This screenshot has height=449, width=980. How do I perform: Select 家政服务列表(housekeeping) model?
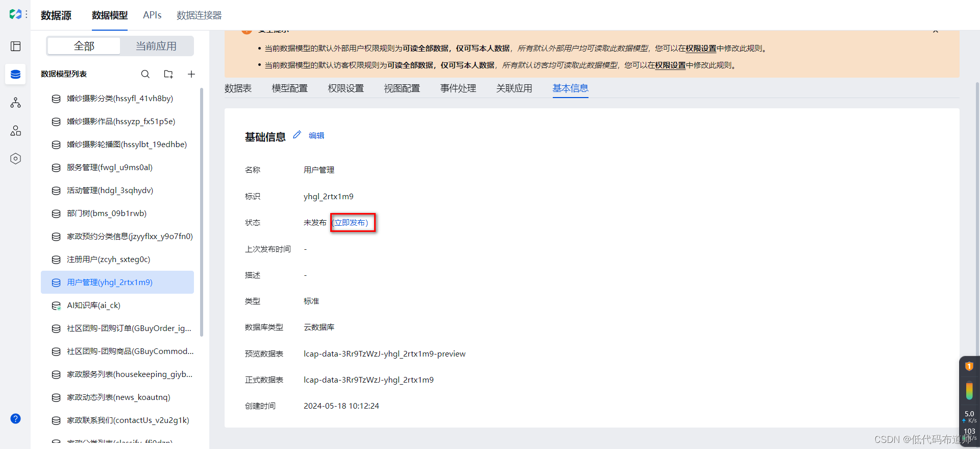[x=117, y=374]
